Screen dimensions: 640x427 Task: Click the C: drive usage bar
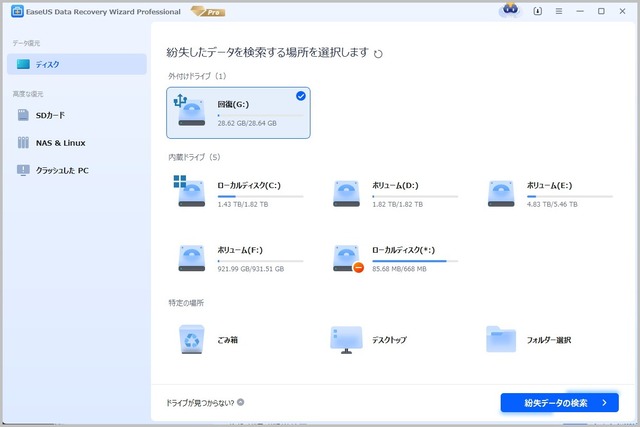(260, 196)
